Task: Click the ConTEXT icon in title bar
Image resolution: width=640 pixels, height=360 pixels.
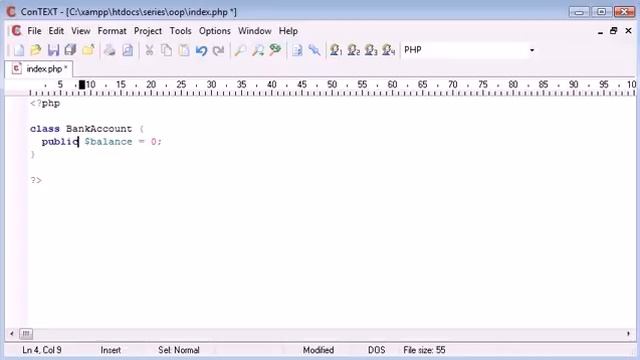Action: pyautogui.click(x=11, y=12)
